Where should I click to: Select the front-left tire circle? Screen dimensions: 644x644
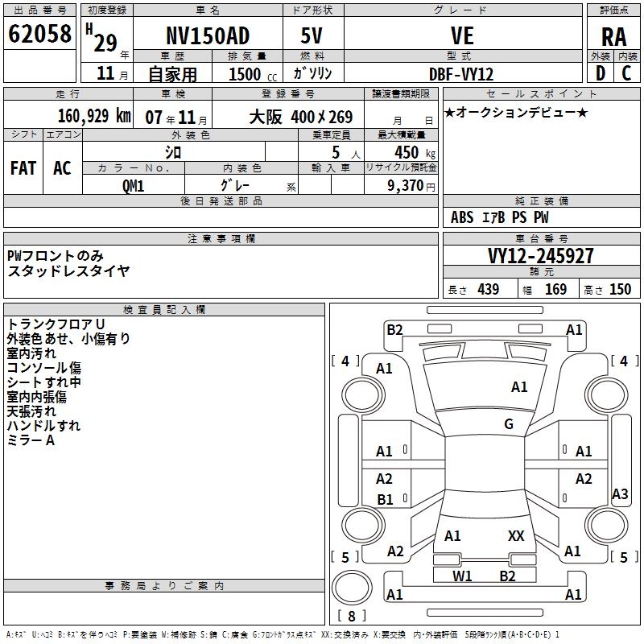pyautogui.click(x=363, y=395)
